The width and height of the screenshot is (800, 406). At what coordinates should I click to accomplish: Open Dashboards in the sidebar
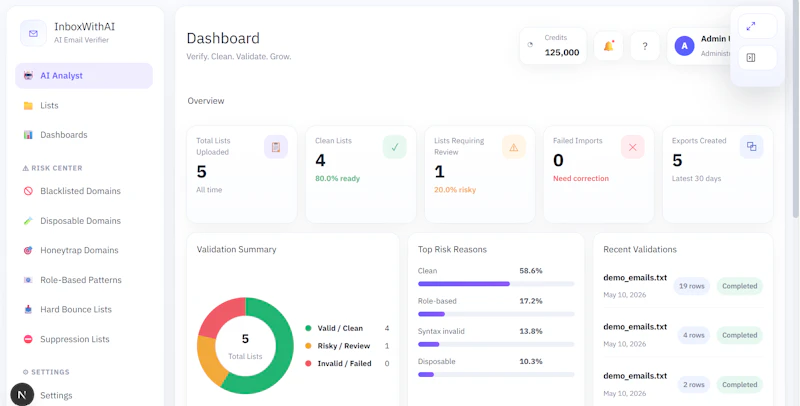click(84, 135)
